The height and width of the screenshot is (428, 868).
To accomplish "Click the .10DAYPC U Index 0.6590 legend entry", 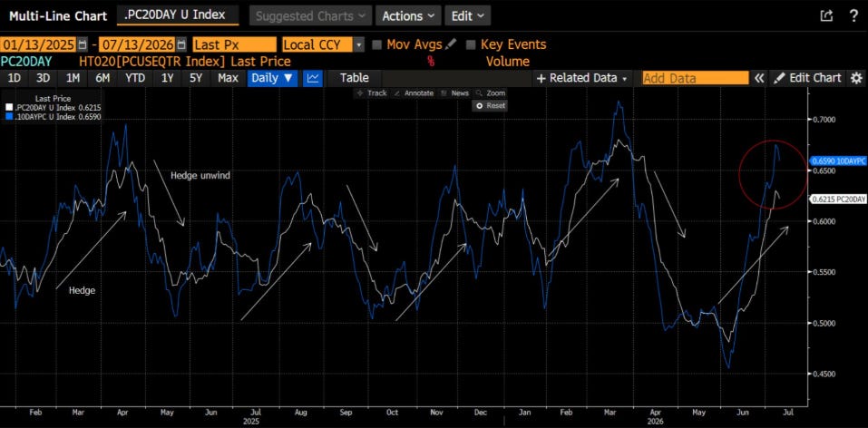I will click(54, 116).
